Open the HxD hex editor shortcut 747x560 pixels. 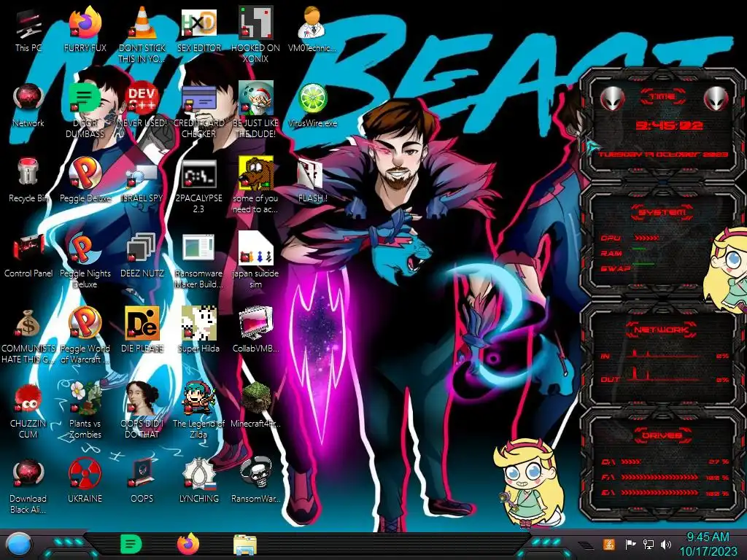pyautogui.click(x=198, y=23)
